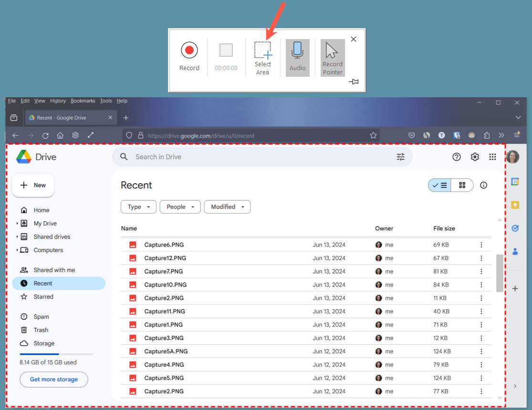Toggle Record Pointer option
This screenshot has height=410, width=532.
click(333, 58)
